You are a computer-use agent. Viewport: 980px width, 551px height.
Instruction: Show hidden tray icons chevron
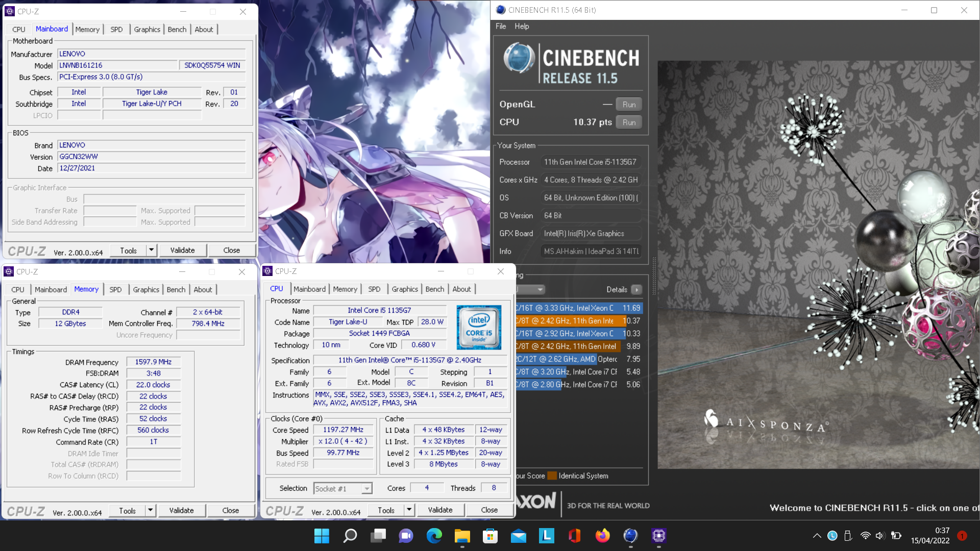817,536
